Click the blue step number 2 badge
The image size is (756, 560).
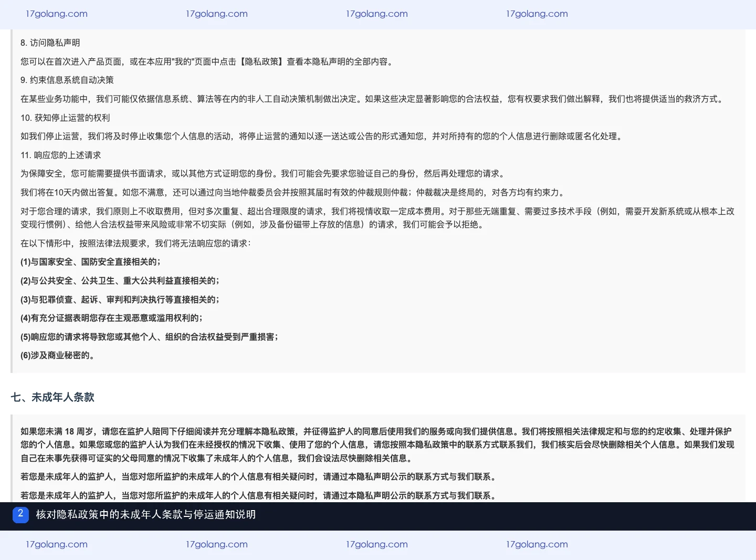[x=20, y=514]
